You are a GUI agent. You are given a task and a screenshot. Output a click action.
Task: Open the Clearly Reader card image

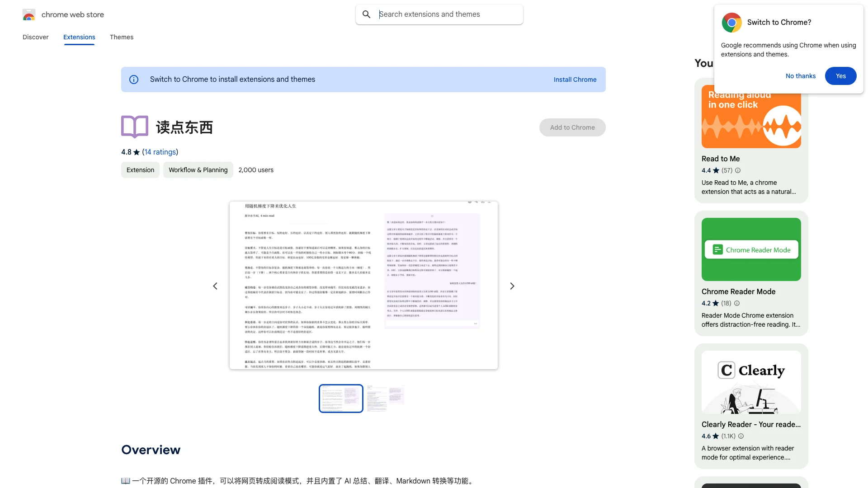coord(751,382)
